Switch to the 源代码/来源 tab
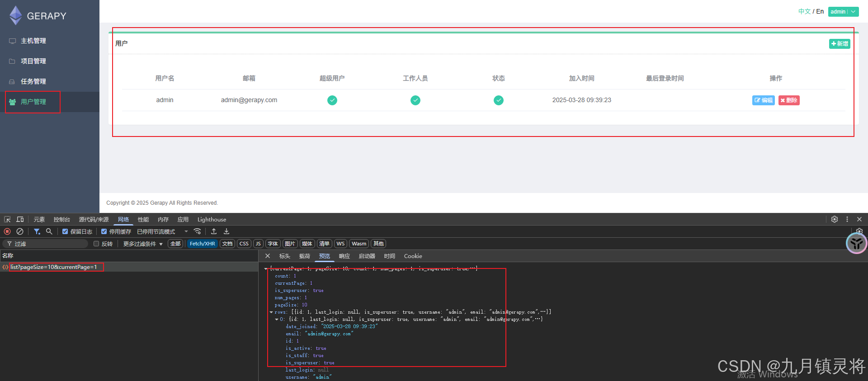The width and height of the screenshot is (868, 381). (x=94, y=220)
